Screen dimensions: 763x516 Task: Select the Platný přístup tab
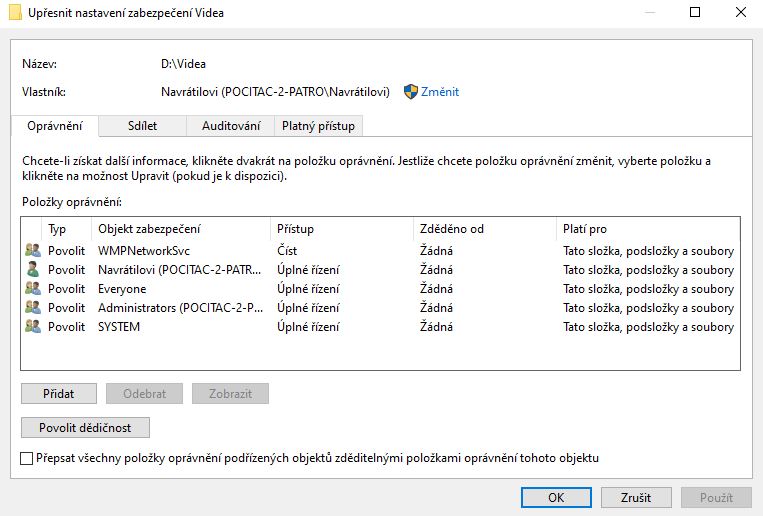(318, 126)
